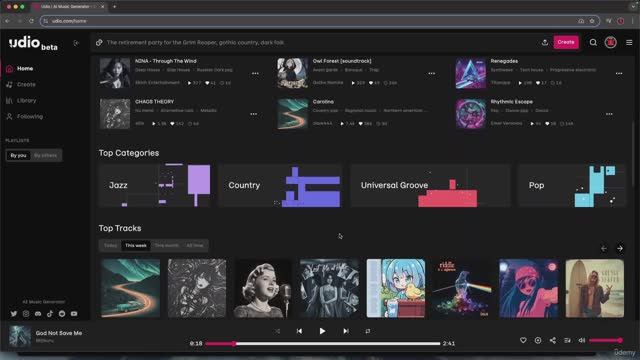Open the Renegades cover thumbnail

pyautogui.click(x=471, y=73)
